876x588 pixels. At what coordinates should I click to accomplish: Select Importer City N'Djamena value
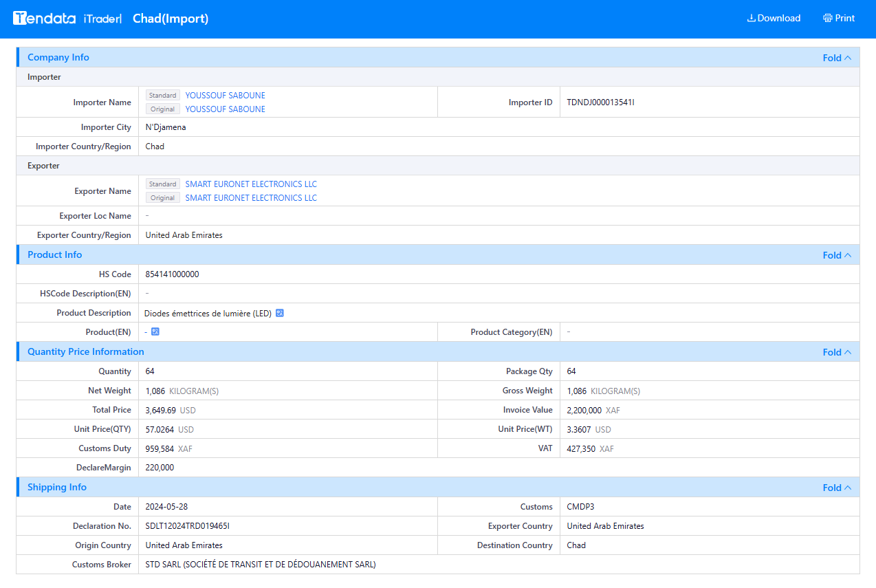[x=166, y=127]
